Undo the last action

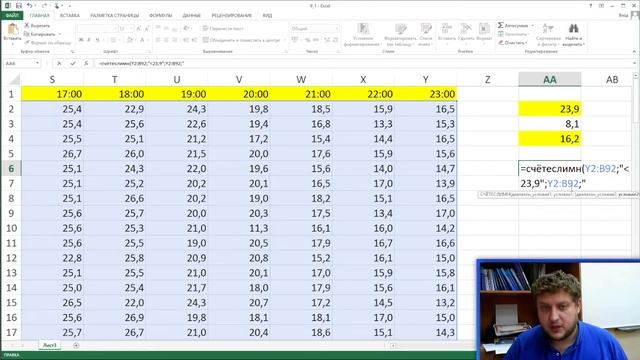pos(30,6)
